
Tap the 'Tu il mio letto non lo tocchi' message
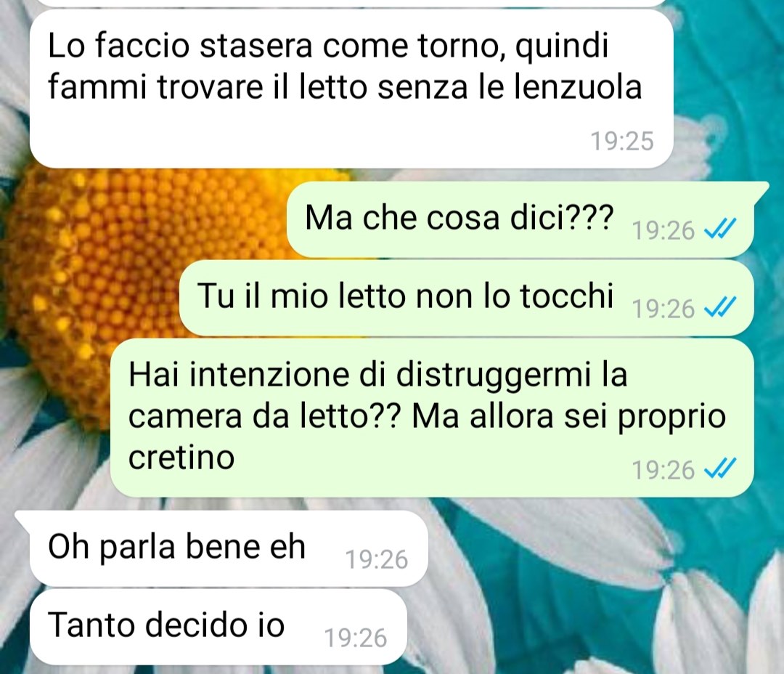pos(467,297)
